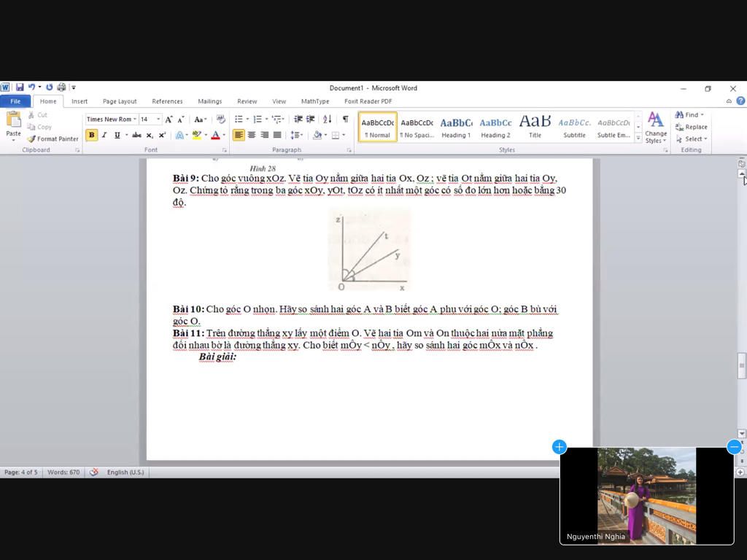Click the Paste clipboard icon
747x560 pixels.
pos(13,120)
